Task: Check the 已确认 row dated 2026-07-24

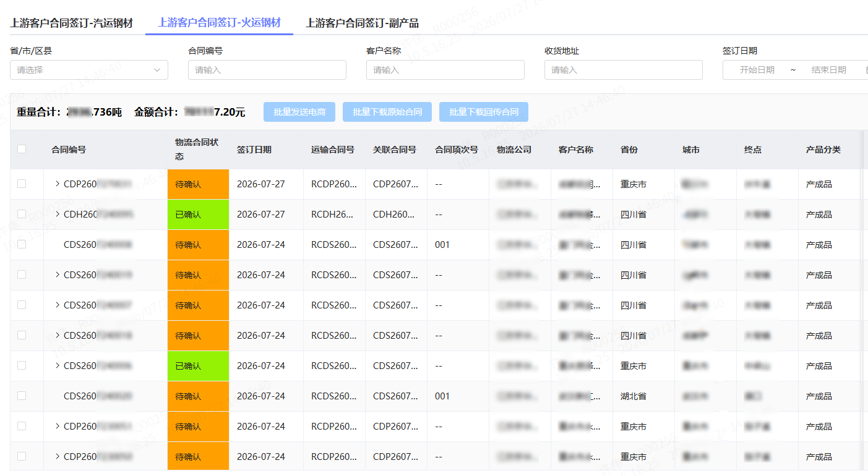Action: pyautogui.click(x=22, y=365)
